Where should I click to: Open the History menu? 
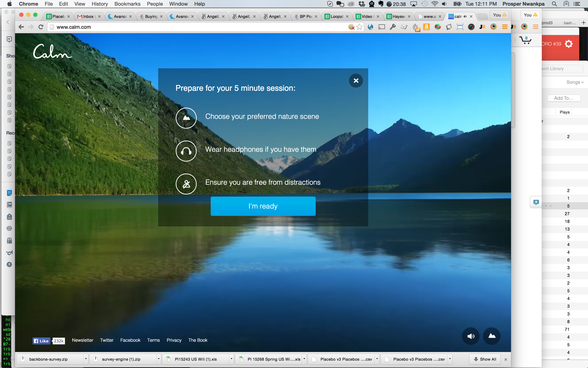click(100, 4)
